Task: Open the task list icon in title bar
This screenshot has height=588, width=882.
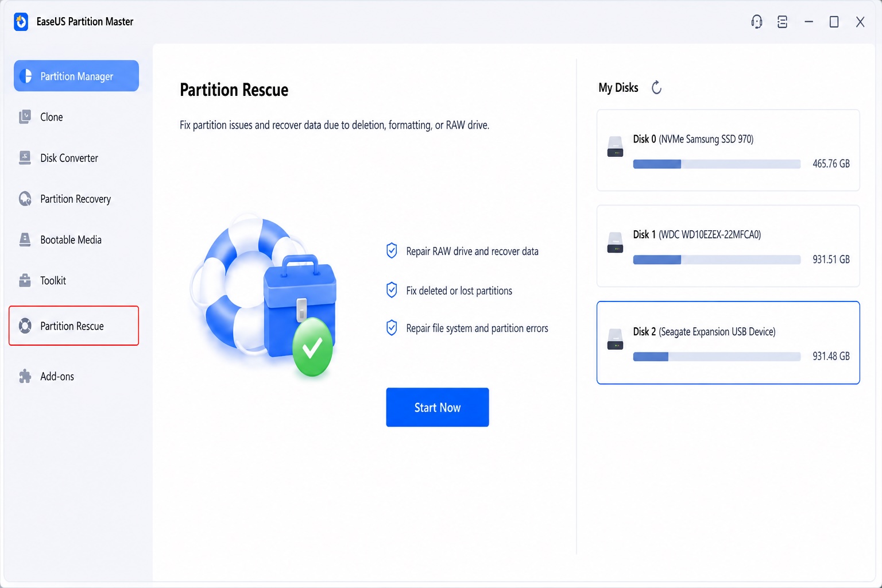Action: point(782,22)
